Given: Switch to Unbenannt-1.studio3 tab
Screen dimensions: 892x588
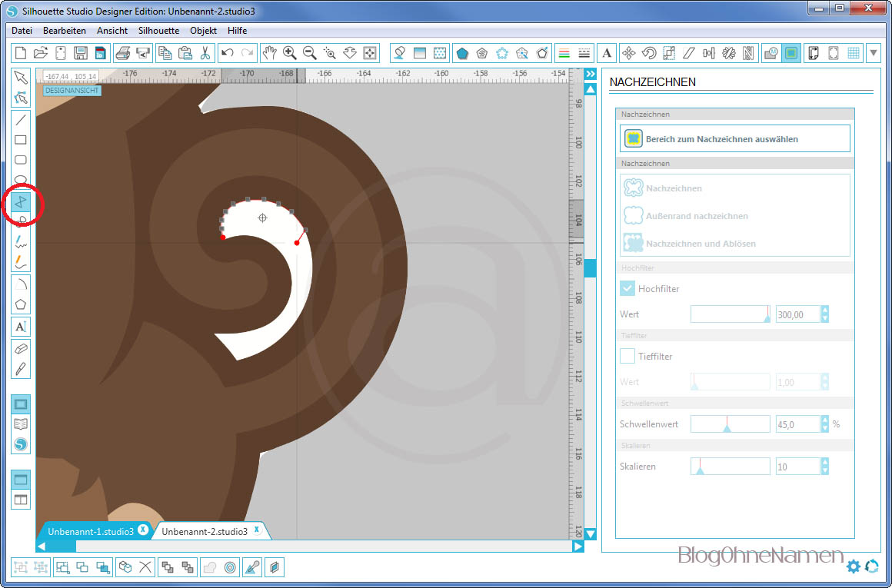Looking at the screenshot, I should (x=91, y=531).
